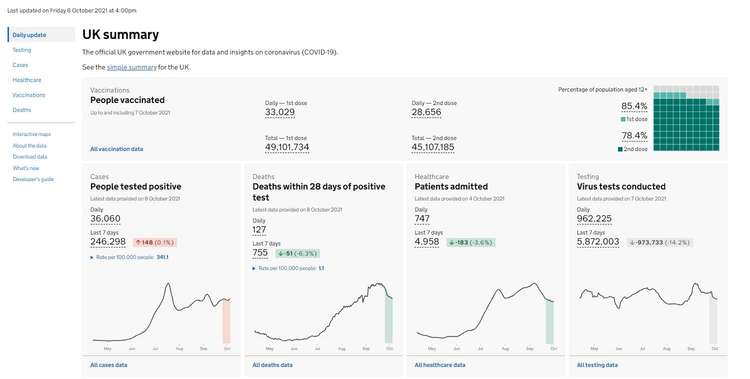The height and width of the screenshot is (379, 750).
Task: Open the Cases sidebar section
Action: click(x=20, y=65)
